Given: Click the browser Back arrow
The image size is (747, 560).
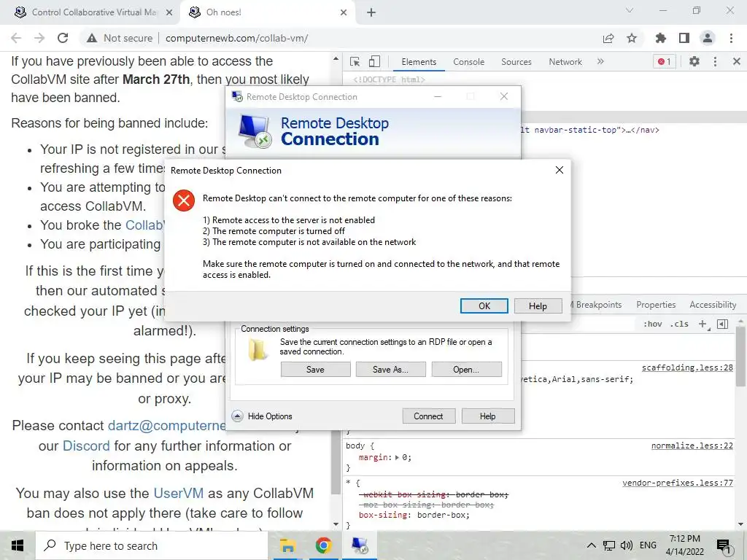Looking at the screenshot, I should tap(16, 38).
